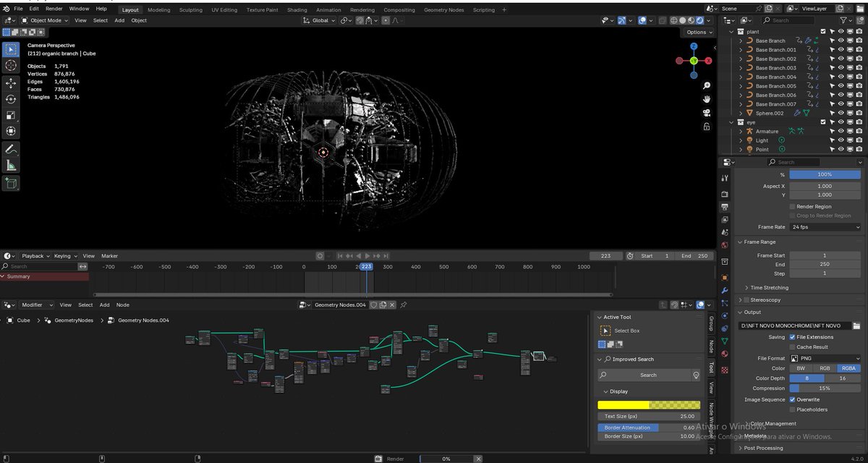Disable the File Extensions checkbox
Screen dimensions: 868x463
point(792,337)
